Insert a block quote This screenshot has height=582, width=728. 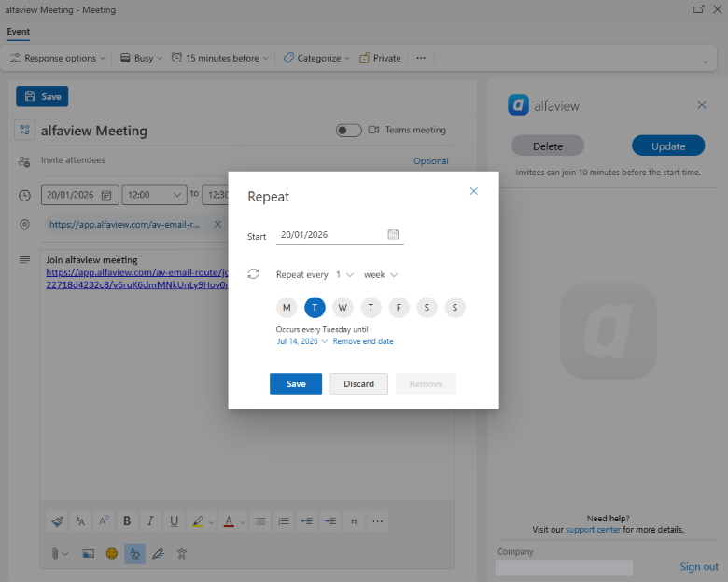354,521
